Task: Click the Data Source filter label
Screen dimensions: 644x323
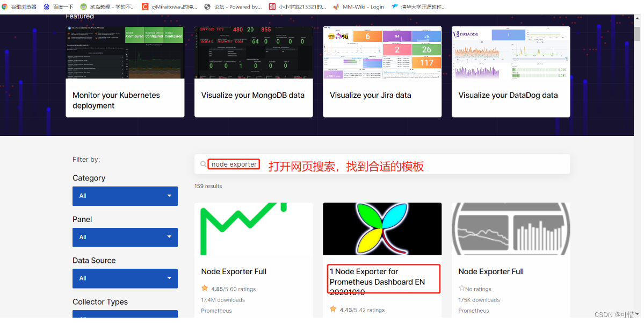Action: [x=94, y=261]
